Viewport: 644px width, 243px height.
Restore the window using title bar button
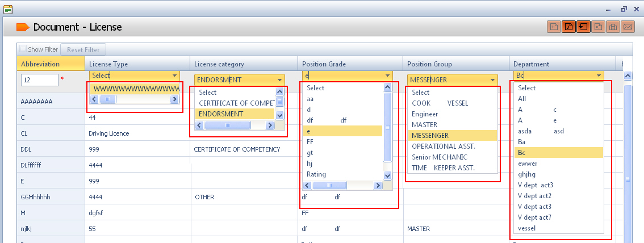pyautogui.click(x=624, y=9)
